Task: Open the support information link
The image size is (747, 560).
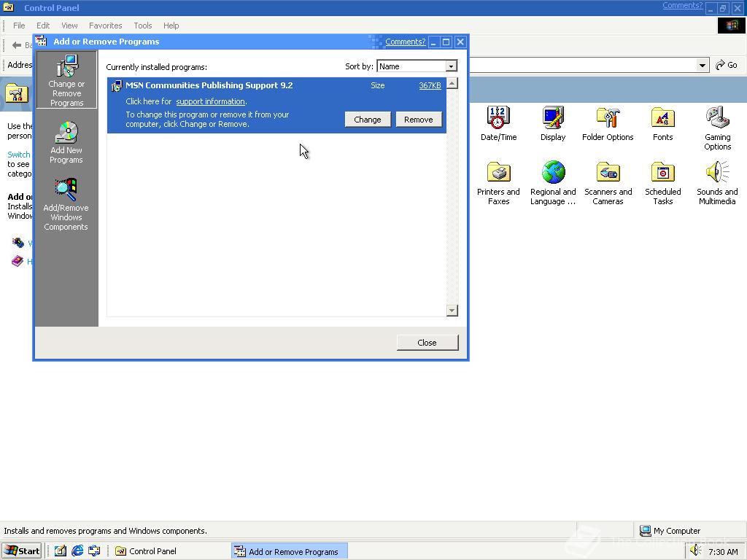Action: tap(210, 101)
